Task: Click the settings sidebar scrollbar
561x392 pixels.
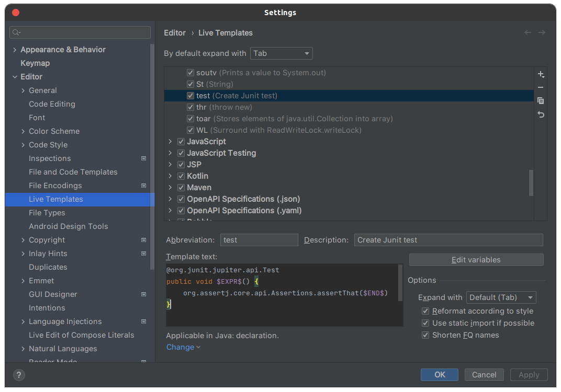Action: point(152,157)
